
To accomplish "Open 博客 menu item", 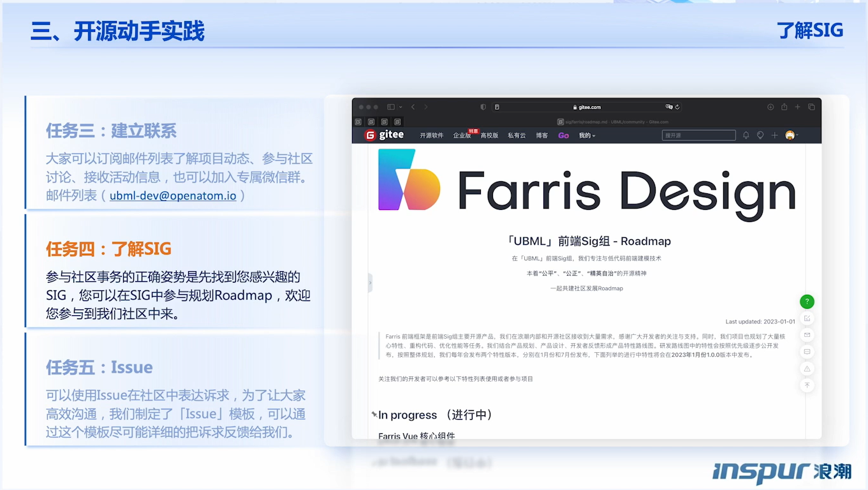I will [542, 135].
